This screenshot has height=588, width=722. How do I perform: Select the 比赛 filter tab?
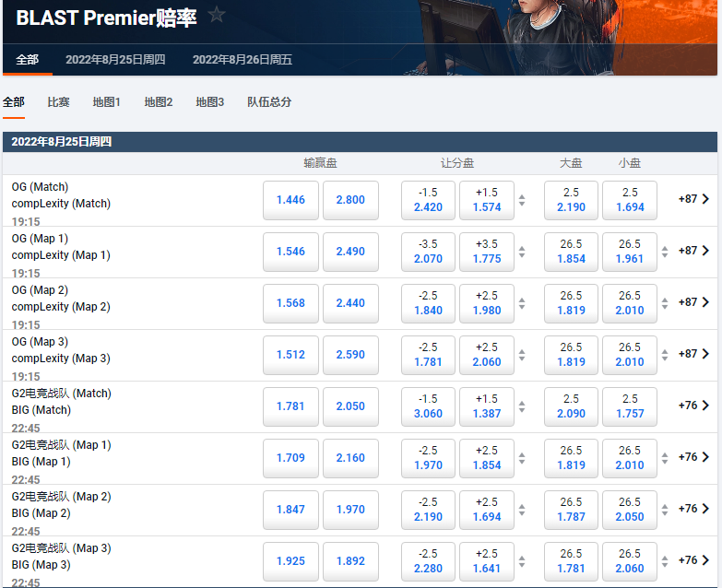59,102
